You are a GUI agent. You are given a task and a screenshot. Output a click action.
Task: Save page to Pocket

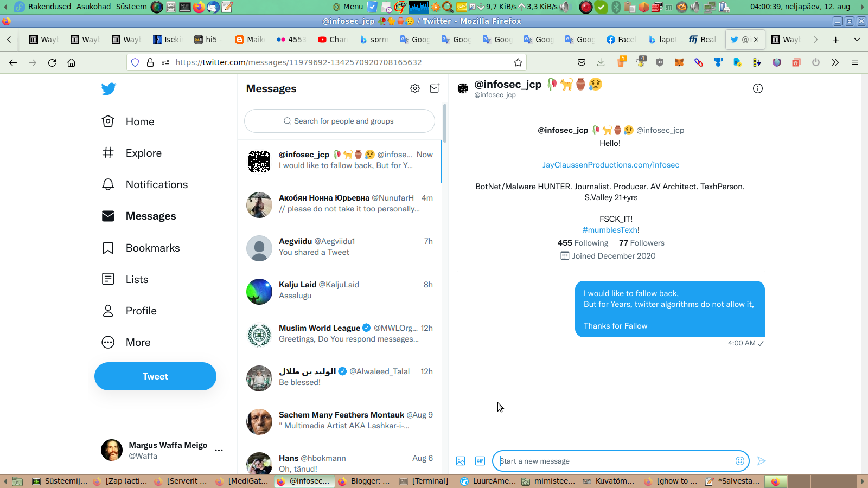tap(582, 62)
